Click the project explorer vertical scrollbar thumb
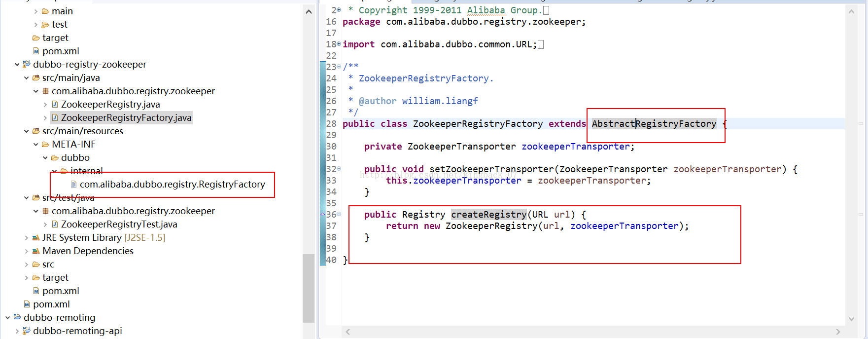Viewport: 868px width, 339px height. [x=309, y=288]
